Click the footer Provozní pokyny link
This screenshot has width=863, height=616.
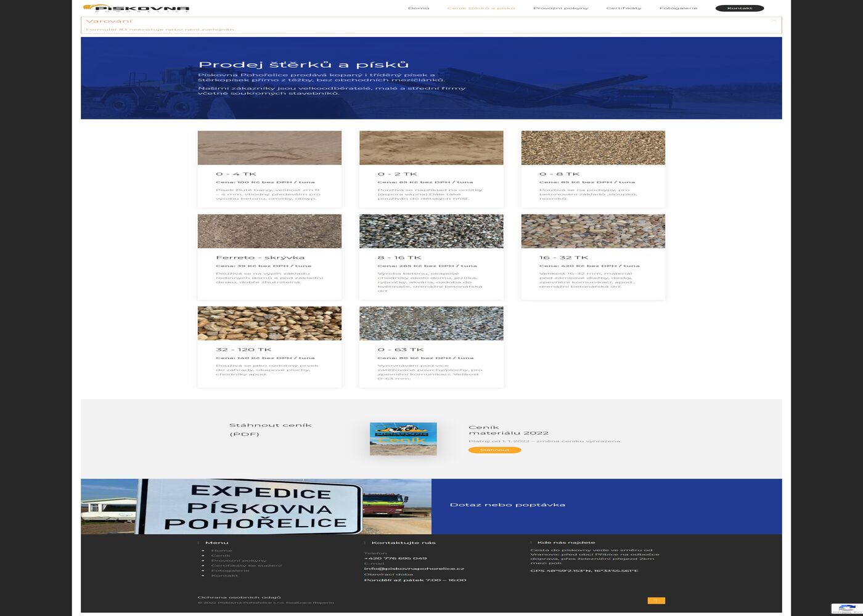click(x=239, y=561)
